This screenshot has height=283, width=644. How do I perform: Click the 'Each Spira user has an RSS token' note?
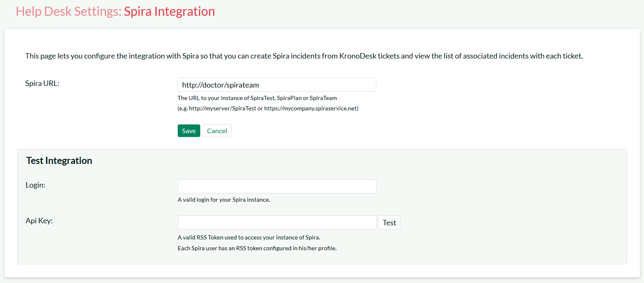coord(257,249)
